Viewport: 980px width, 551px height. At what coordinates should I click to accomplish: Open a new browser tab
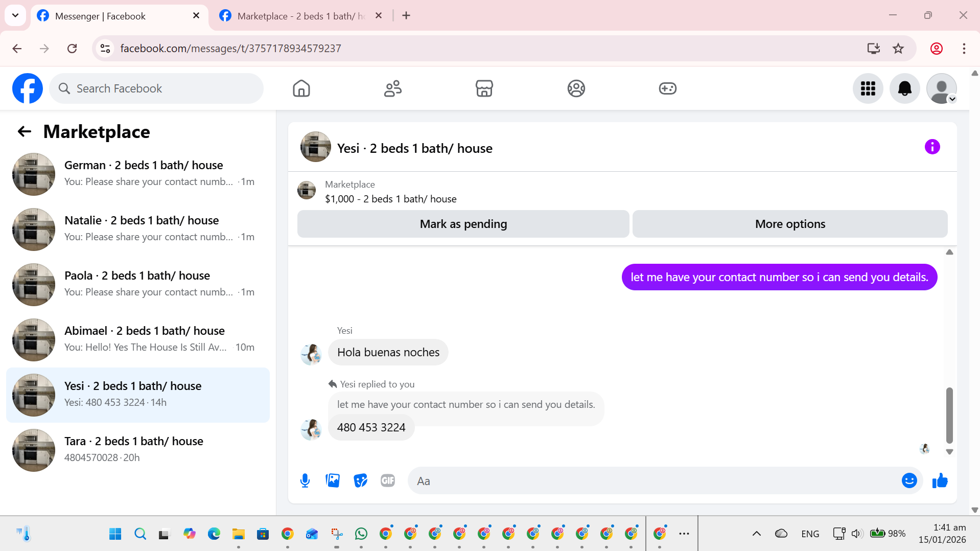[x=406, y=16]
